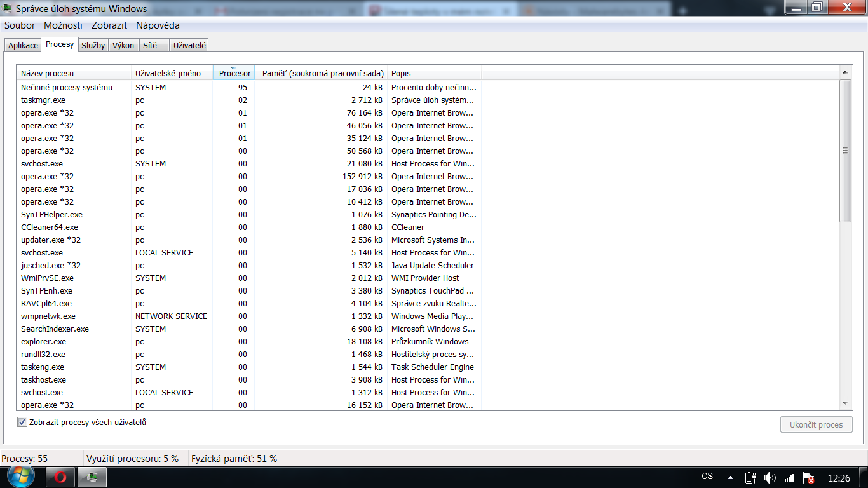Sort by the Procesor column header
Screen dimensions: 868x488
(234, 73)
